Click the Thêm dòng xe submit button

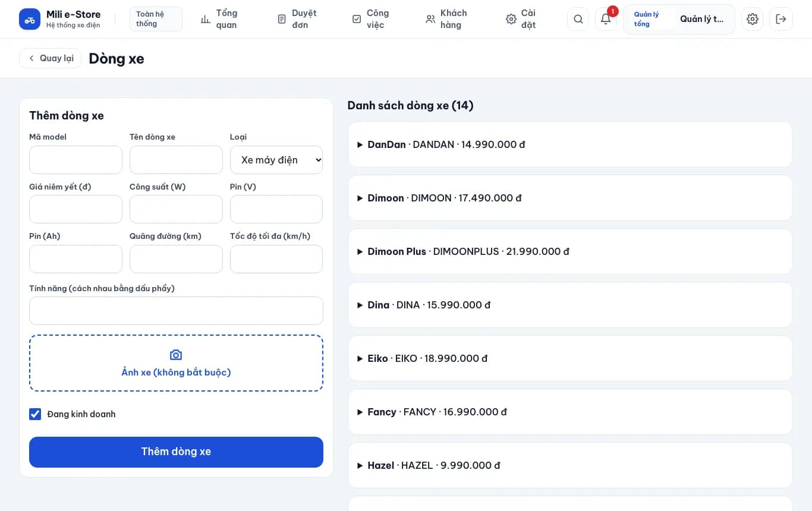point(176,452)
